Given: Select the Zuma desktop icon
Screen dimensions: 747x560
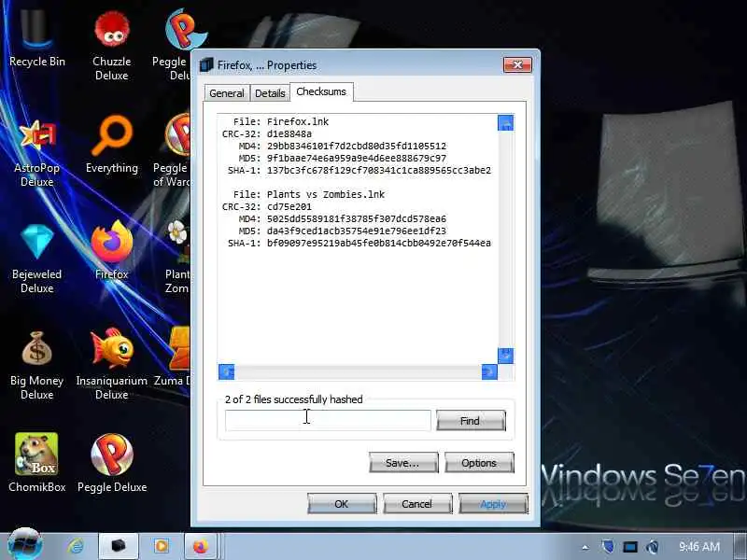Looking at the screenshot, I should [x=173, y=357].
